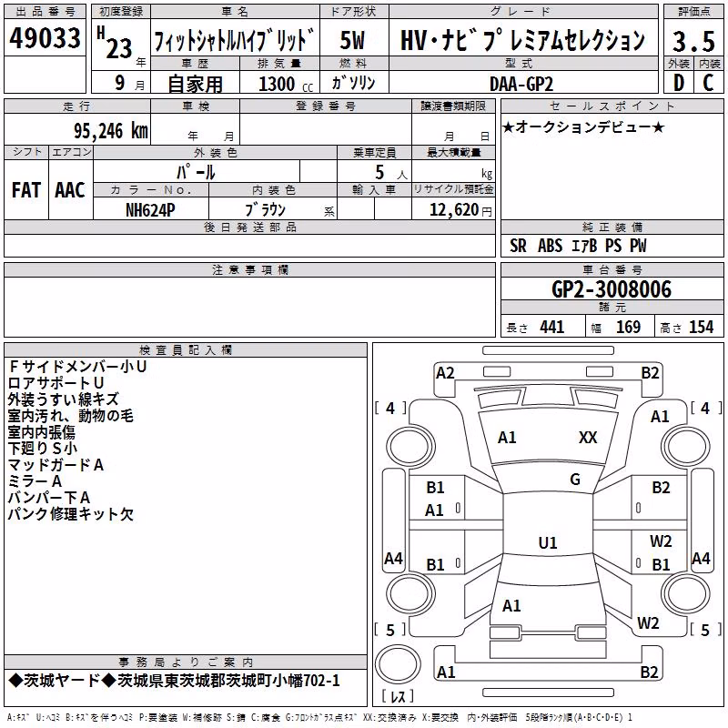The height and width of the screenshot is (728, 728).
Task: Select U1 mark on roof
Action: click(548, 542)
